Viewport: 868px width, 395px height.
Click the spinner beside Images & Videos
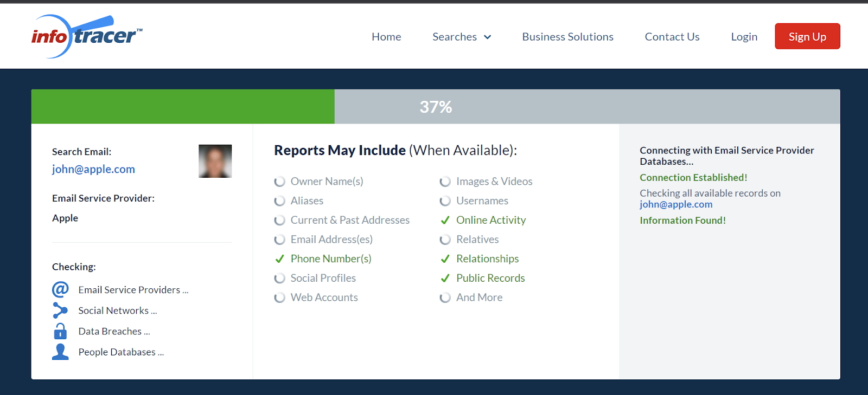tap(445, 182)
